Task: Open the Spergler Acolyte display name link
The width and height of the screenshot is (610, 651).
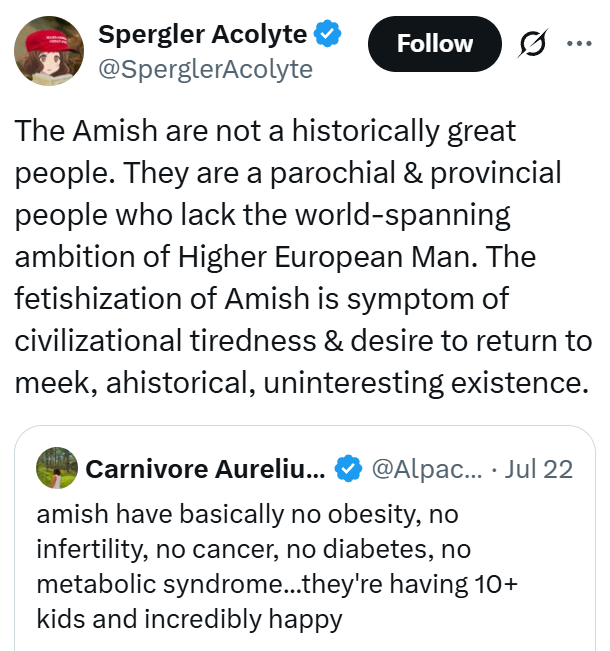Action: coord(203,34)
